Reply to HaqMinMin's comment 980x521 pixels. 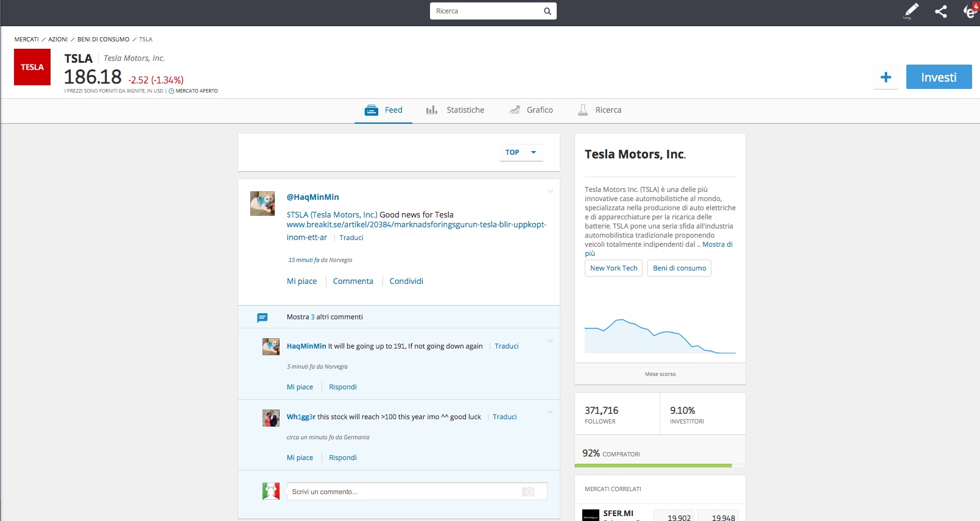(x=343, y=387)
